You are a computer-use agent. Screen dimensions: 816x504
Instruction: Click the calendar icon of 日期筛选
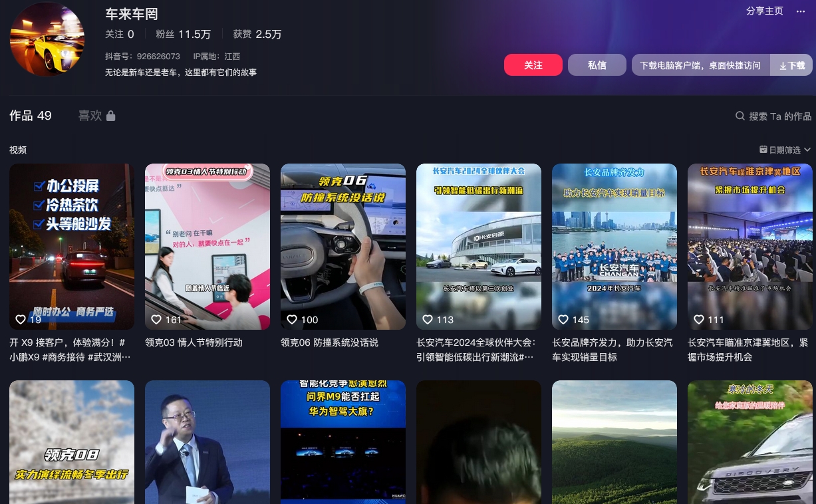click(763, 150)
